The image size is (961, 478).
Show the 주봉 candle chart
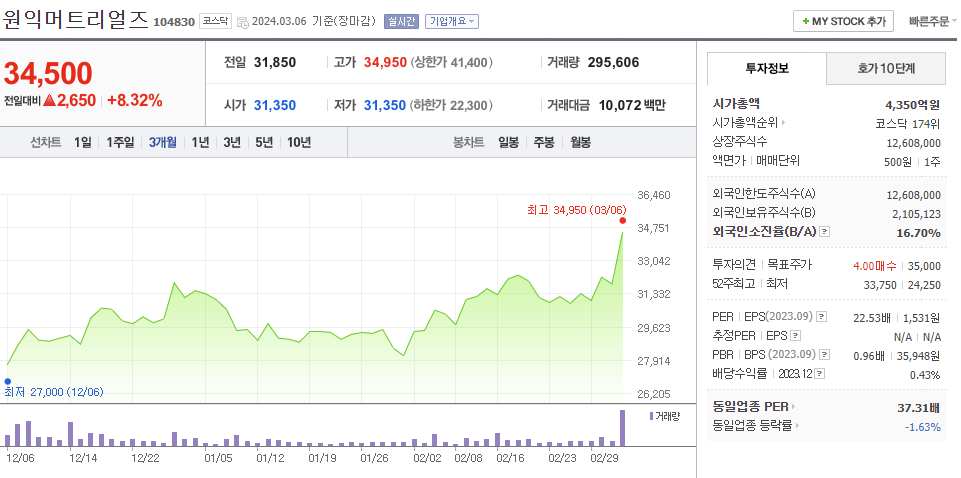click(544, 143)
